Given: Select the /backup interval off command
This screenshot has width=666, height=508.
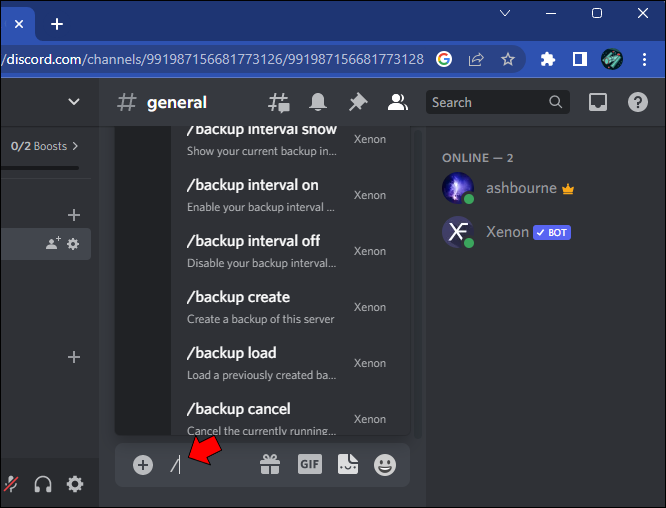Looking at the screenshot, I should coord(291,251).
